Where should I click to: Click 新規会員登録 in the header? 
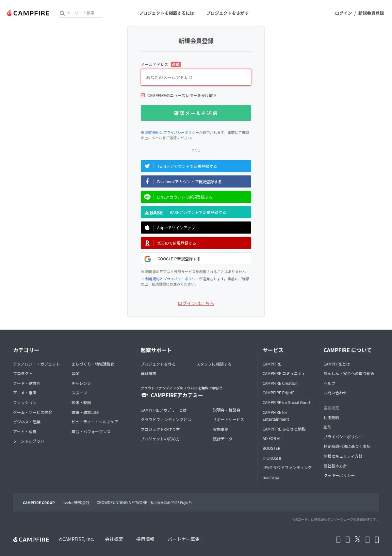371,13
